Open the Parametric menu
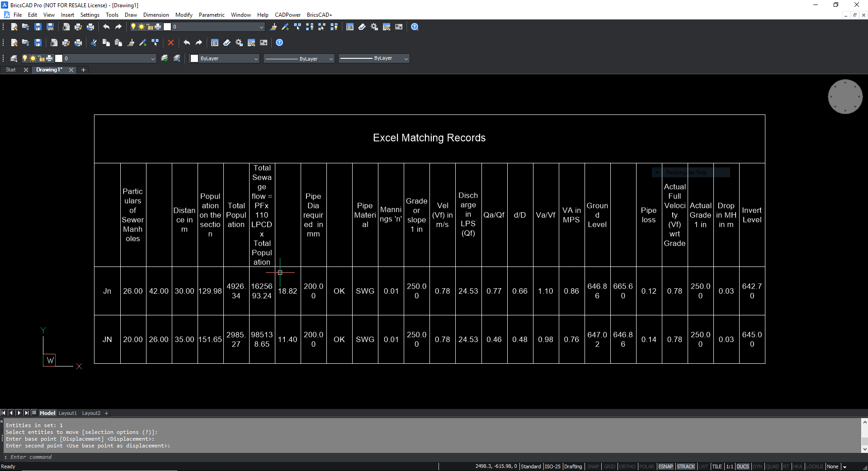Image resolution: width=868 pixels, height=471 pixels. pos(212,15)
